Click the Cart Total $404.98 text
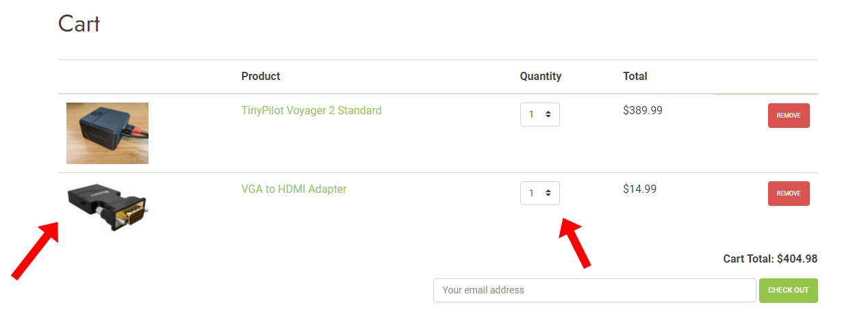Image resolution: width=868 pixels, height=331 pixels. click(770, 259)
